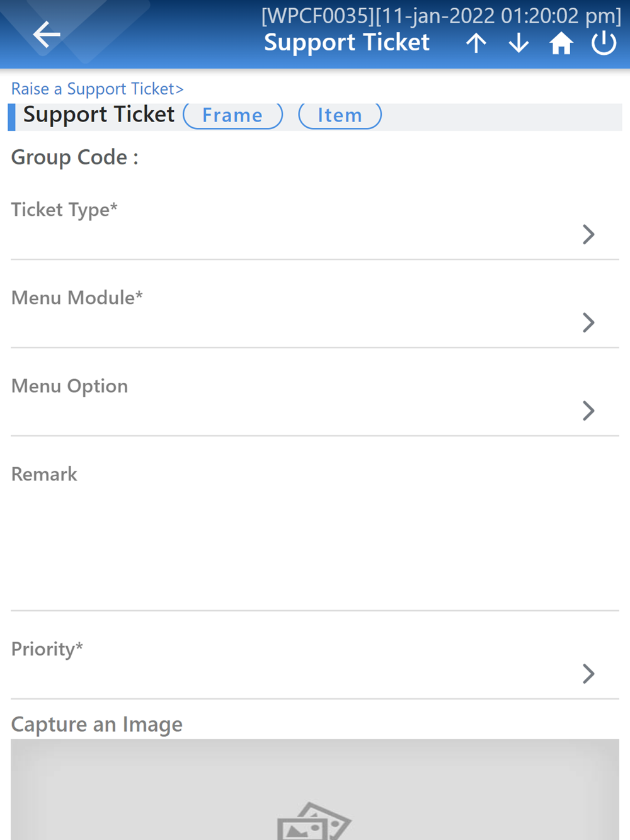Click the Menu Module field label

click(77, 297)
